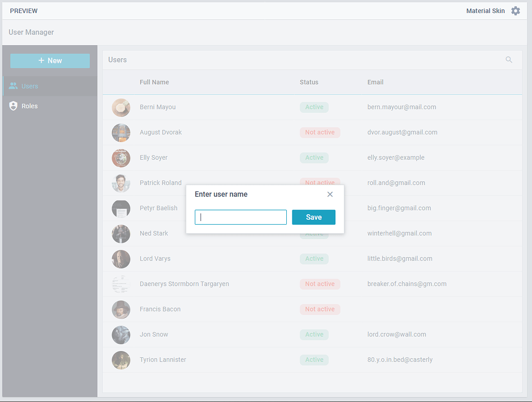Click Jon Snow's avatar thumbnail

coord(121,334)
